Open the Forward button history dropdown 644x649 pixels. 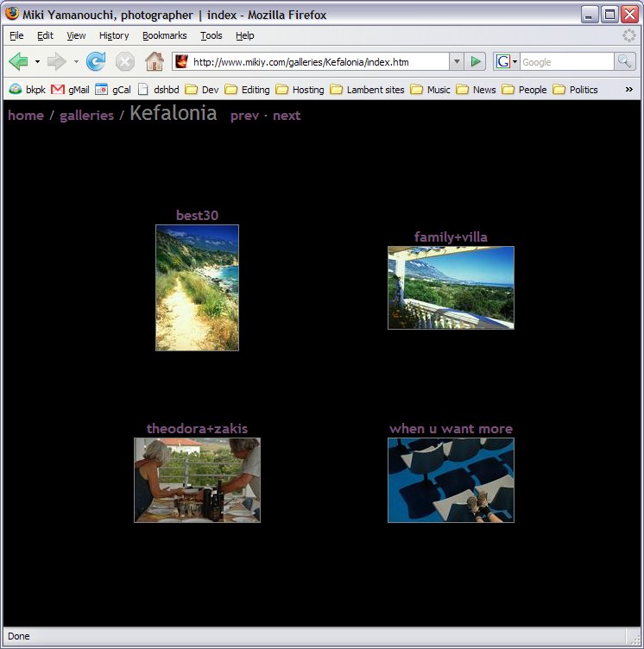coord(76,62)
